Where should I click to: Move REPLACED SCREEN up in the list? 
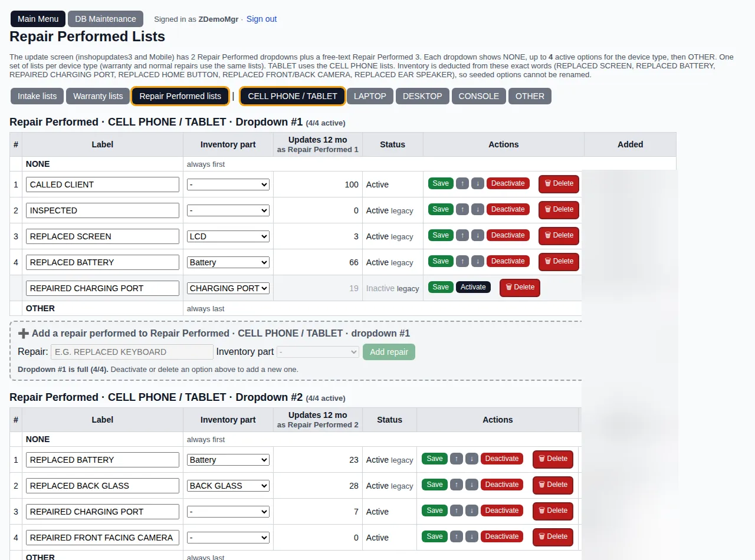(x=462, y=235)
